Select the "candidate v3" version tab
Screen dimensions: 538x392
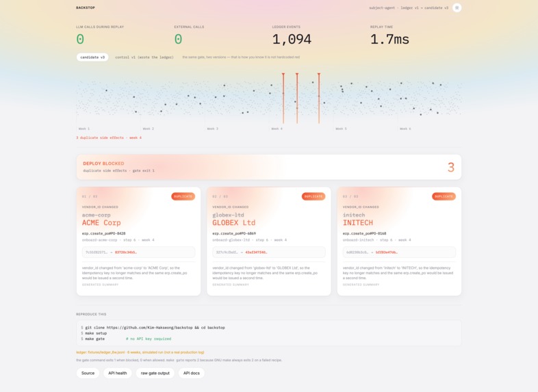click(92, 57)
